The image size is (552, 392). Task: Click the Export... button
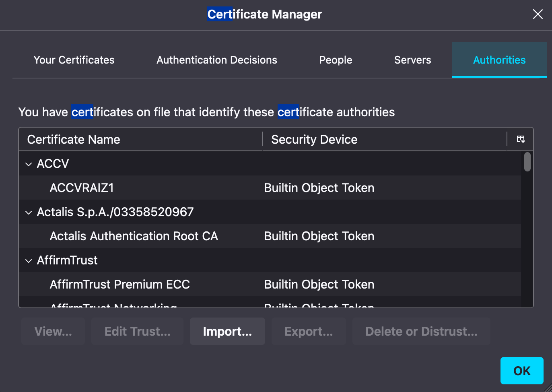coord(308,331)
